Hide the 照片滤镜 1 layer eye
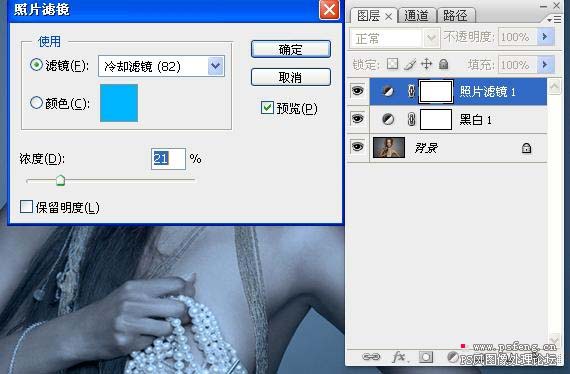 (x=357, y=91)
